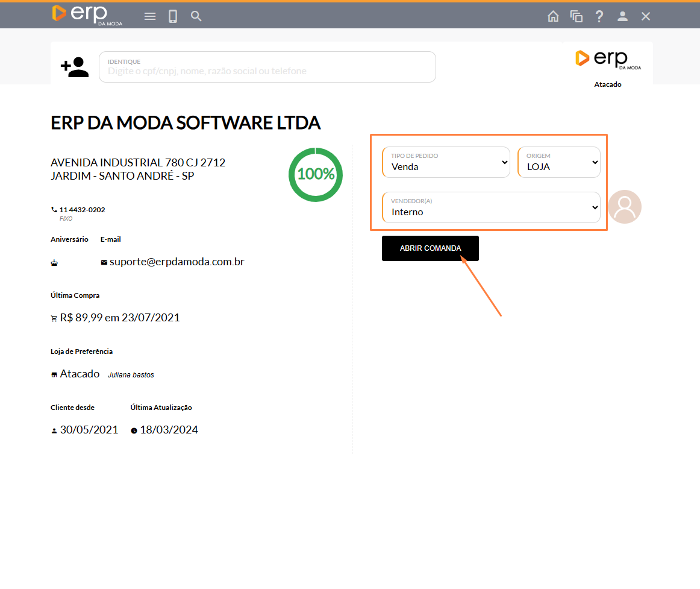Click the seller avatar placeholder image
Viewport: 700px width, 589px height.
tap(625, 207)
